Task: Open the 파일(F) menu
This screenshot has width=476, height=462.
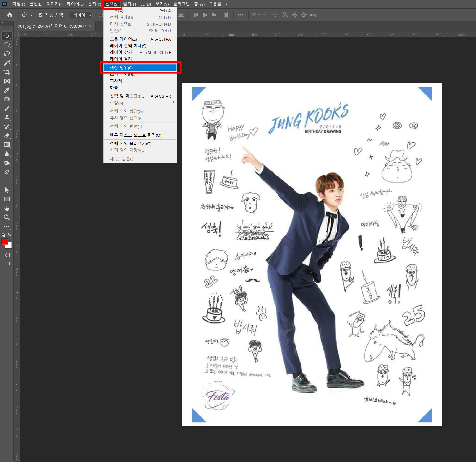Action: [x=19, y=4]
